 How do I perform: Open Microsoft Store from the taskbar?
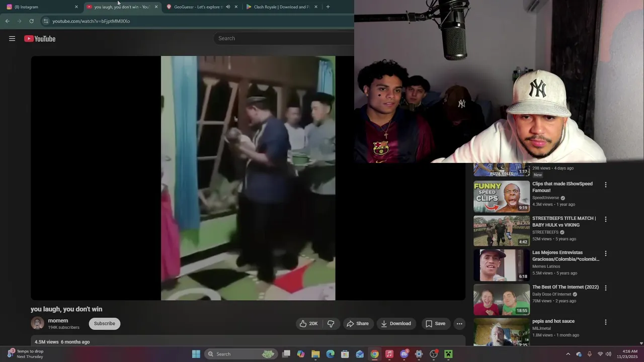pos(345,354)
